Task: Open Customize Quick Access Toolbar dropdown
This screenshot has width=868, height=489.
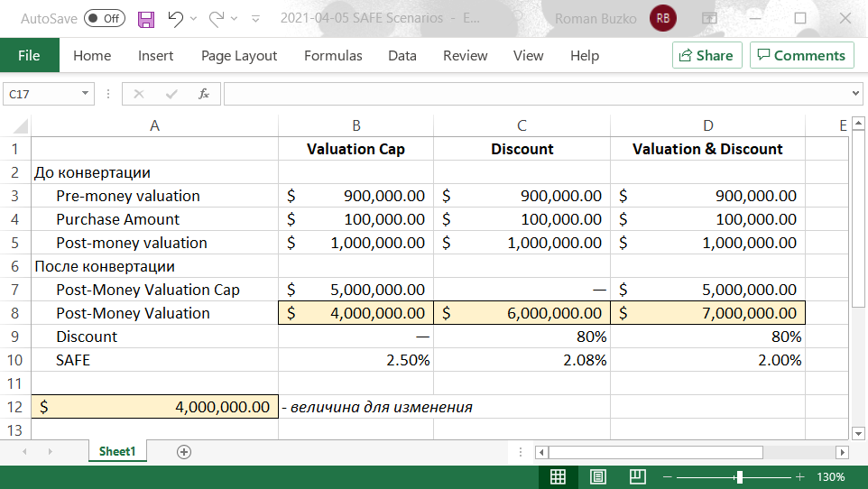Action: pyautogui.click(x=256, y=18)
